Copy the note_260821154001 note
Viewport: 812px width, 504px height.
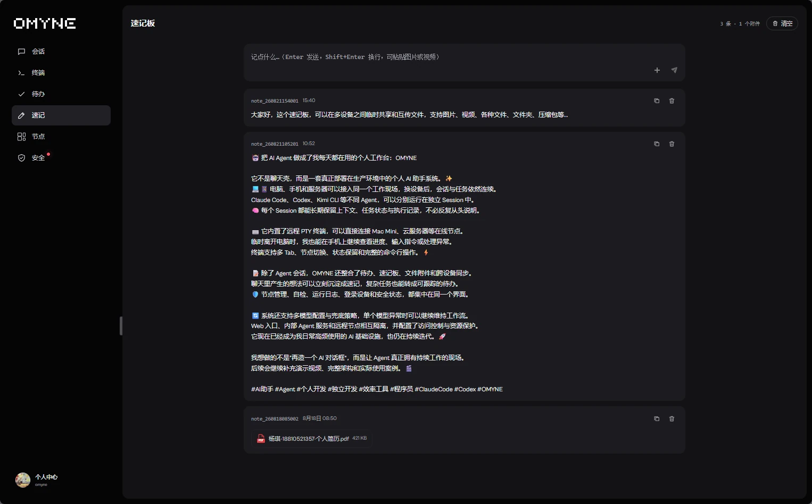pyautogui.click(x=657, y=101)
